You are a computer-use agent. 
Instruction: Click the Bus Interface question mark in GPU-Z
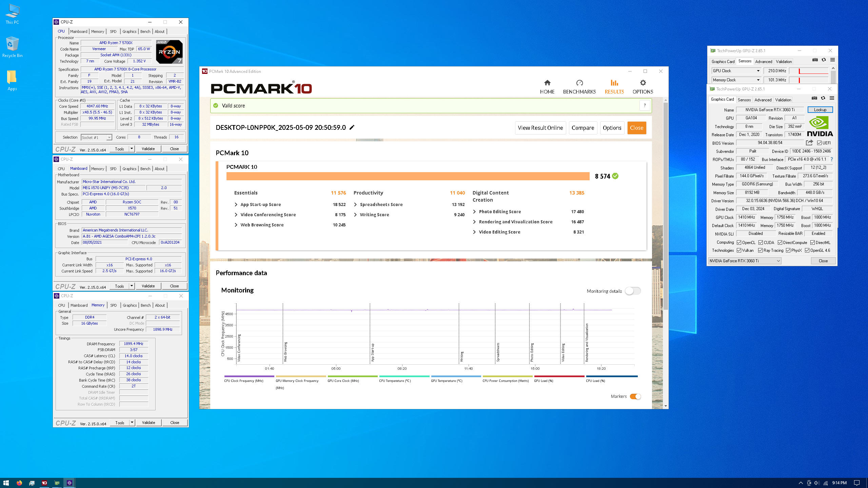[x=831, y=159]
